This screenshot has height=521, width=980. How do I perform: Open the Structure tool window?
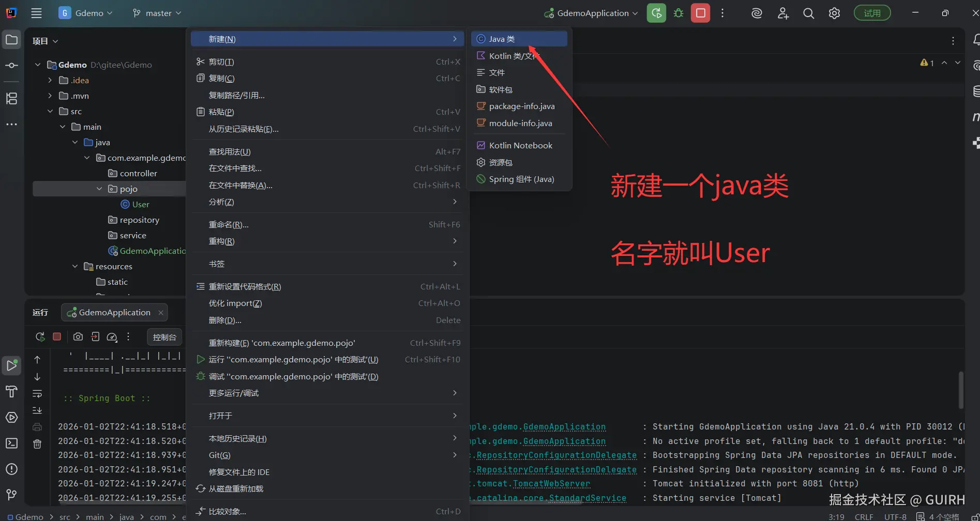pyautogui.click(x=11, y=98)
